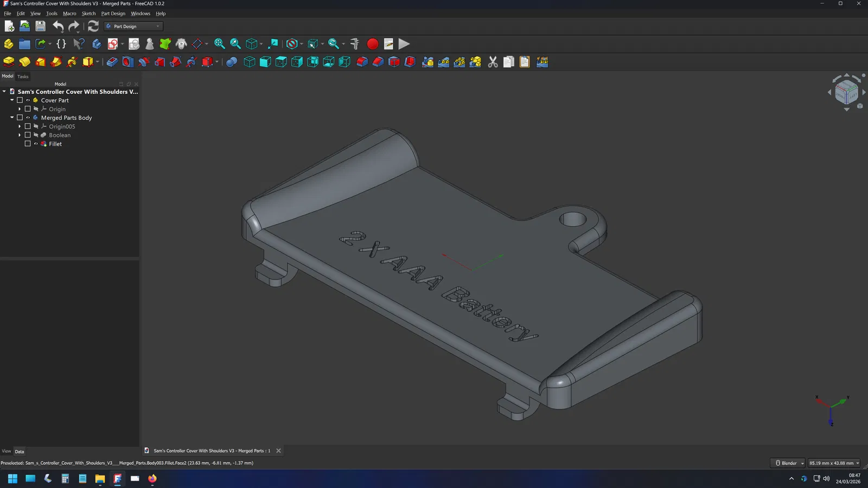Switch to the Tasks tab

click(x=23, y=76)
